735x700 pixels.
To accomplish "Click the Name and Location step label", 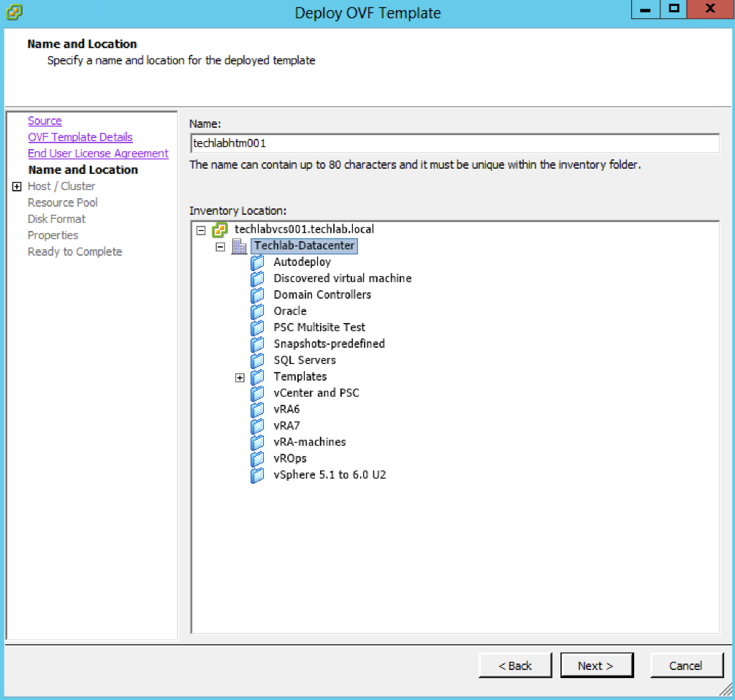I will (x=83, y=170).
